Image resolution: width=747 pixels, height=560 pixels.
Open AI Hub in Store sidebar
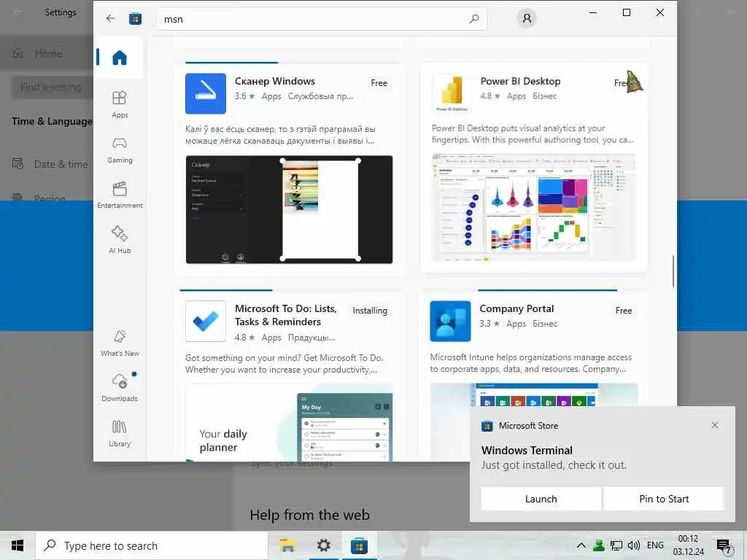120,239
